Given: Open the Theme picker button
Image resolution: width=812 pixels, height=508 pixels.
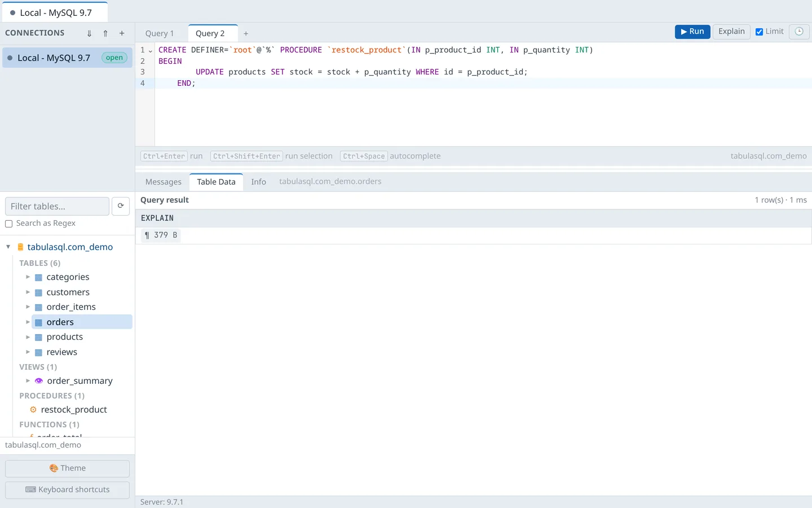Looking at the screenshot, I should 67,468.
